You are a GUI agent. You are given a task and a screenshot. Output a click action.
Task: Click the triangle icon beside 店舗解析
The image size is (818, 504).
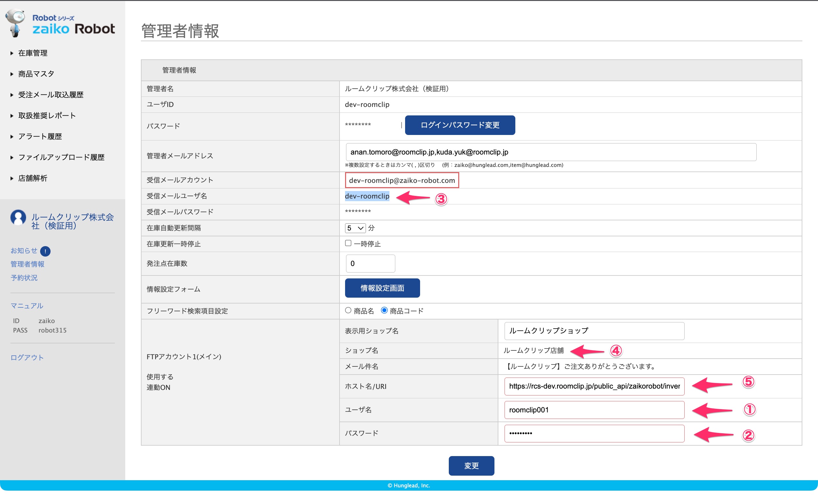click(x=12, y=178)
